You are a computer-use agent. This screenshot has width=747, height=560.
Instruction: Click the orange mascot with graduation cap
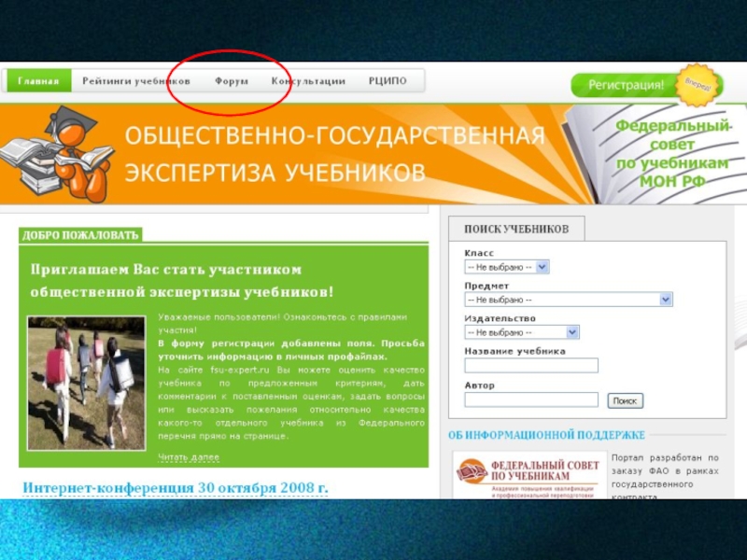click(57, 153)
